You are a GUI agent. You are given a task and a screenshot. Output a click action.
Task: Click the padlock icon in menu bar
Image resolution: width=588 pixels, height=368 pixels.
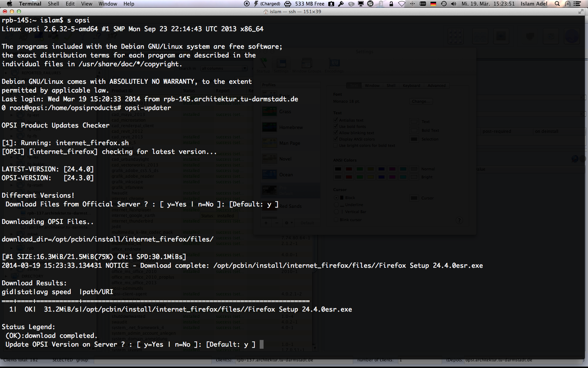point(391,4)
